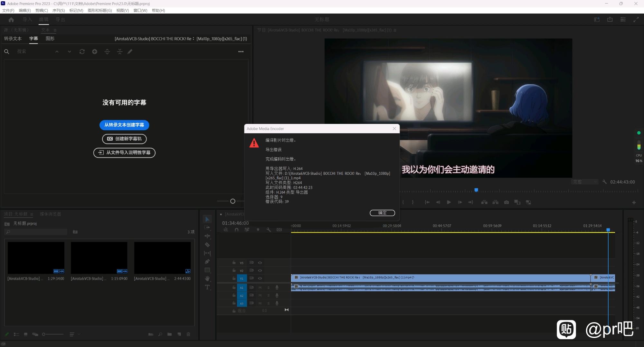This screenshot has height=347, width=644.
Task: Open playback resolution dropdown in program monitor
Action: coord(585,182)
